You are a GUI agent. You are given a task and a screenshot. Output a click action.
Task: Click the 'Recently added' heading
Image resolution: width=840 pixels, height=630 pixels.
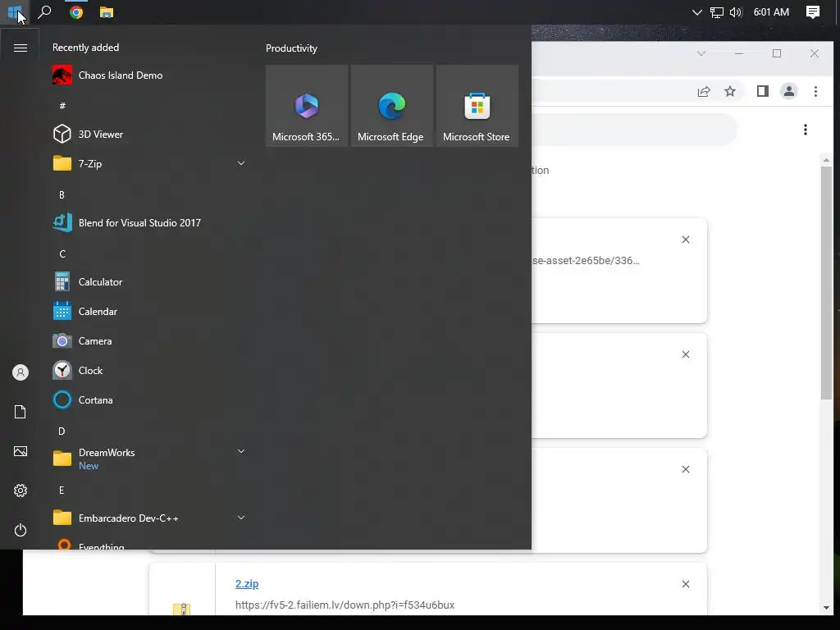point(85,48)
